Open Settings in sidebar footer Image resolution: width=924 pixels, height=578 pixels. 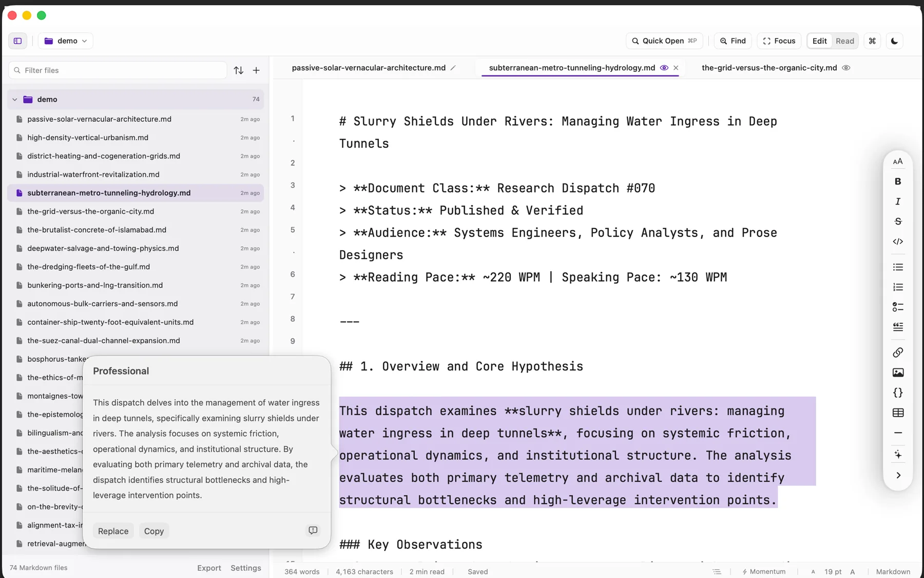(x=246, y=568)
